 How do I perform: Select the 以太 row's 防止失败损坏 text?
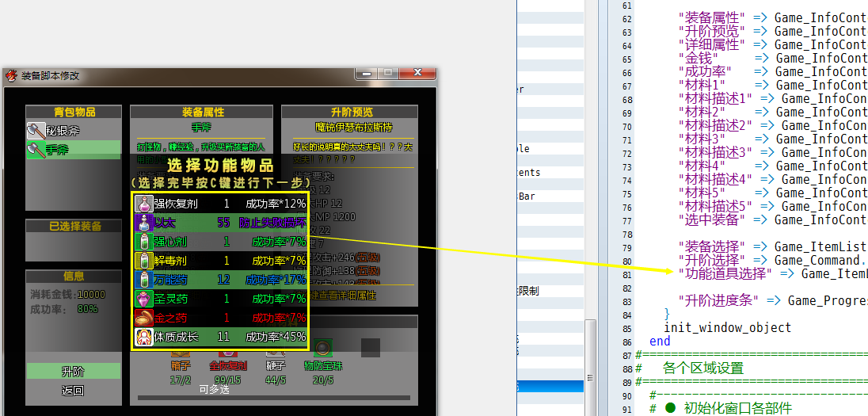click(x=272, y=223)
